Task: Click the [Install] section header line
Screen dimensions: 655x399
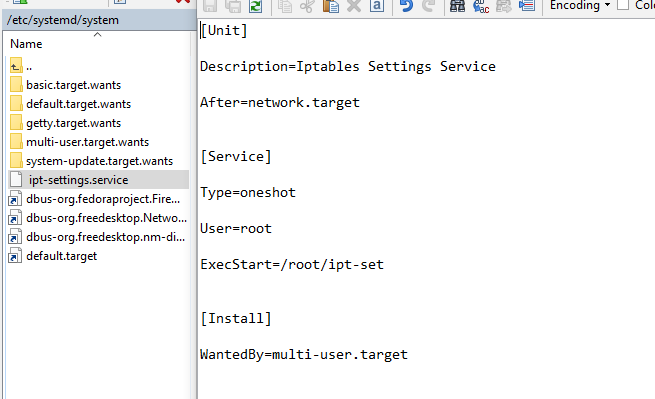Action: [x=236, y=319]
